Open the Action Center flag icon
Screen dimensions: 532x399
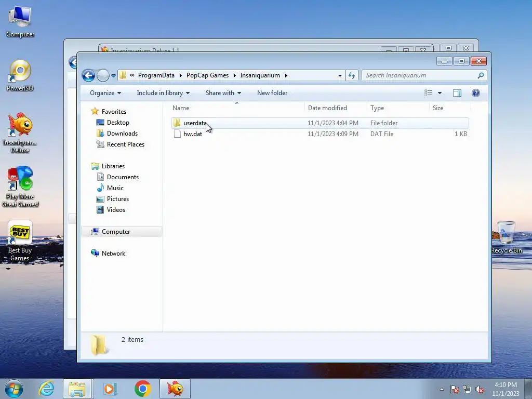(455, 389)
